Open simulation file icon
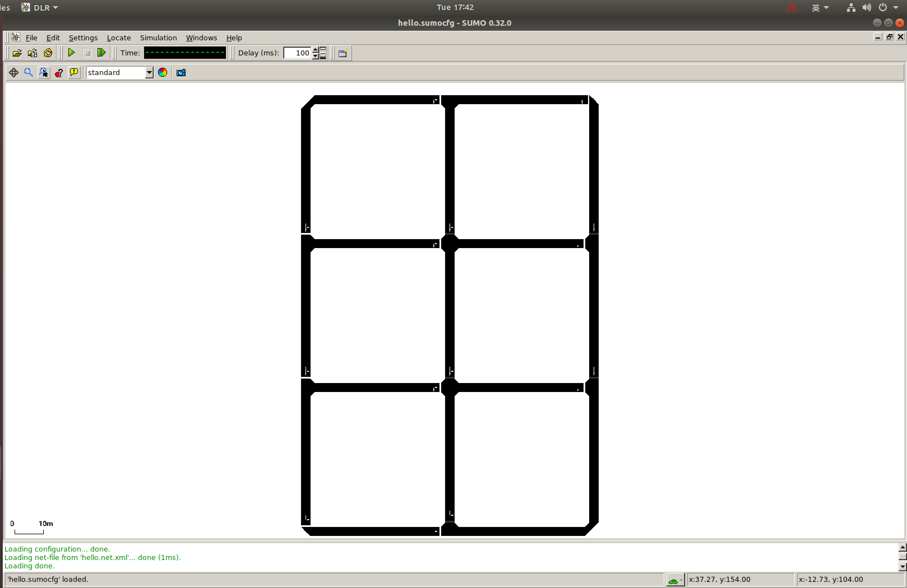The width and height of the screenshot is (907, 588). [x=17, y=53]
